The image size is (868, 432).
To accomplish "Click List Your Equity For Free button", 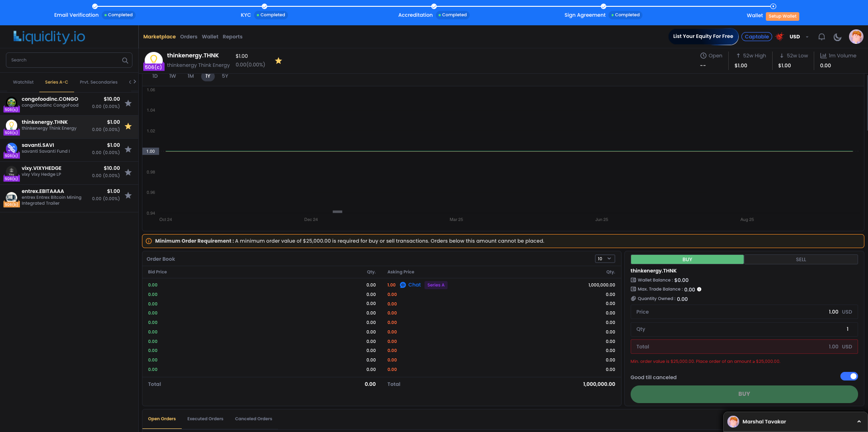I will coord(703,37).
